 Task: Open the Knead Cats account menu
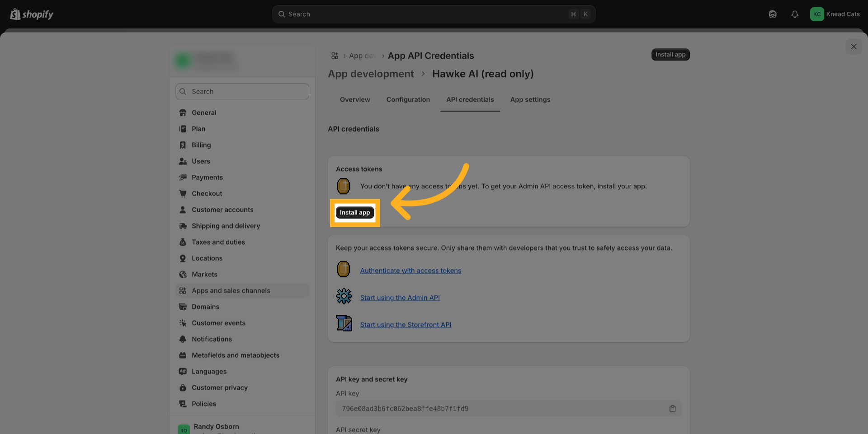[x=835, y=14]
